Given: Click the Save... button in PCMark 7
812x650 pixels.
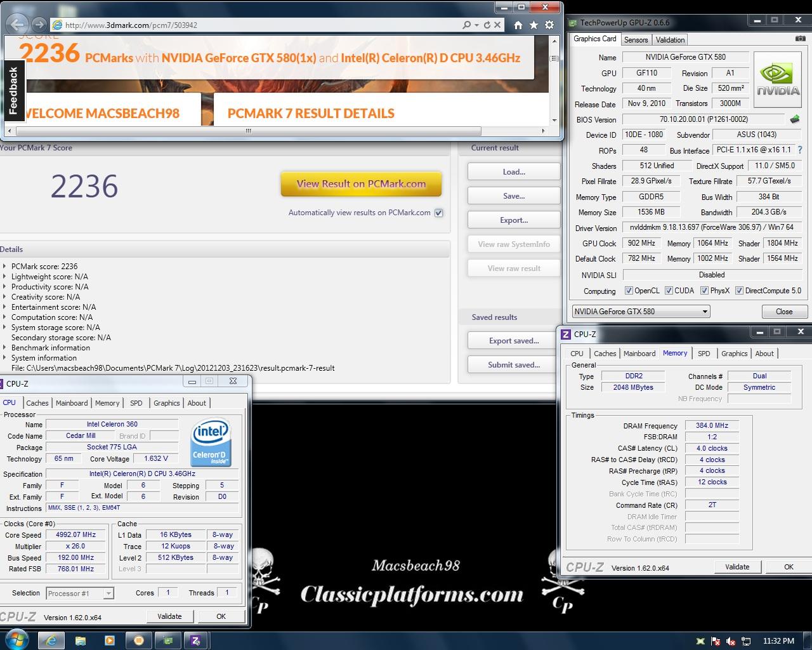Looking at the screenshot, I should pyautogui.click(x=514, y=196).
